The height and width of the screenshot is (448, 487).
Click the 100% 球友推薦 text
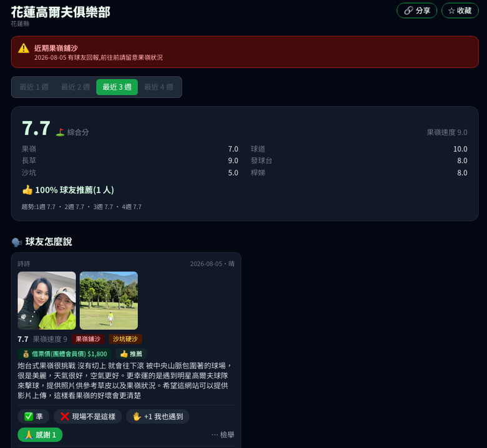(x=74, y=190)
